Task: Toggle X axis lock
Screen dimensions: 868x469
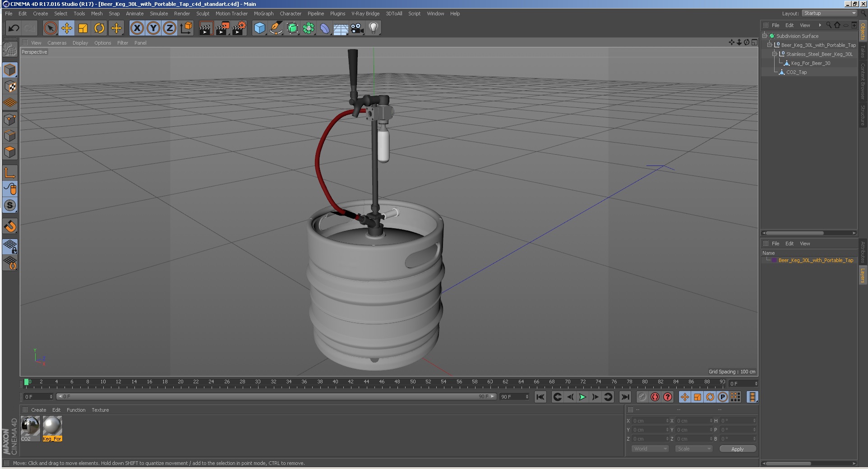Action: (137, 28)
